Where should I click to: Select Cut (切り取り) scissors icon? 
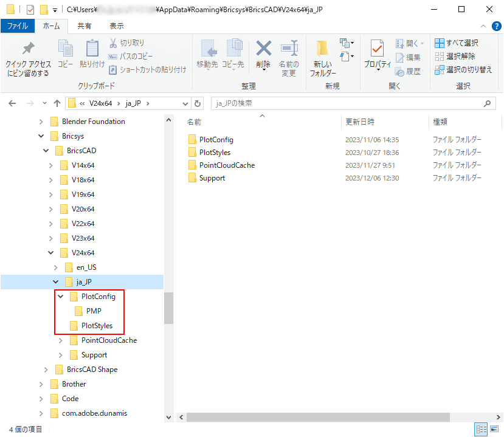point(113,43)
